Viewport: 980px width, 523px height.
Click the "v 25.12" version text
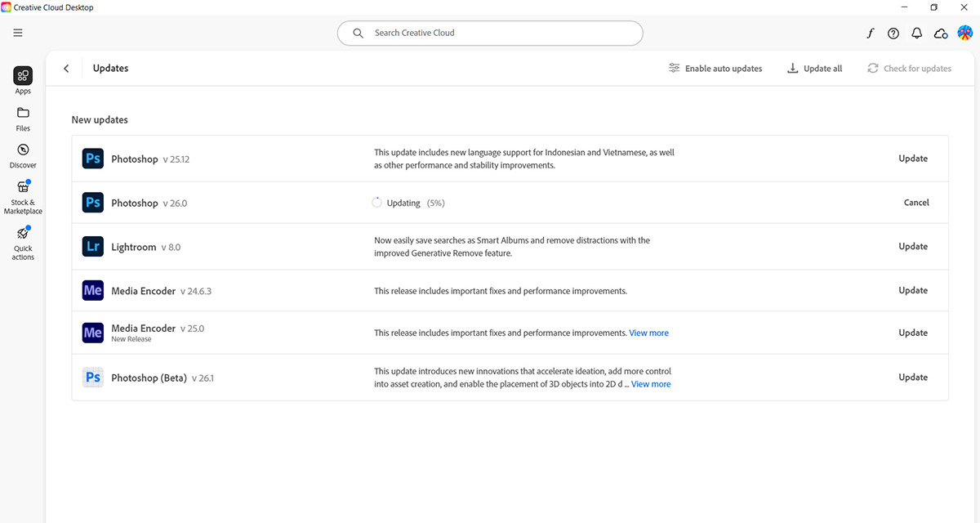point(176,159)
